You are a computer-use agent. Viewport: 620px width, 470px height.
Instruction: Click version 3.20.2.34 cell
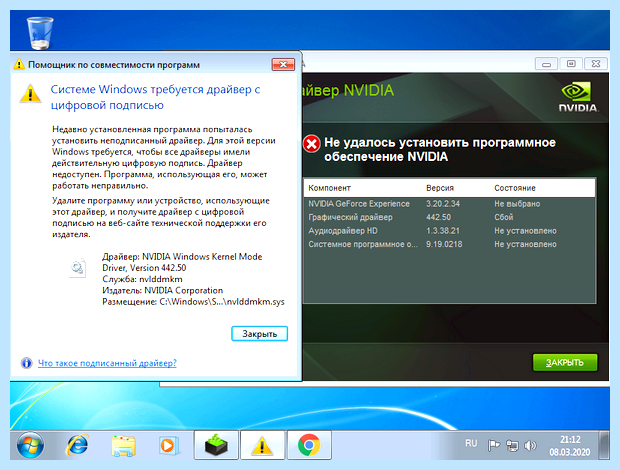tap(443, 204)
